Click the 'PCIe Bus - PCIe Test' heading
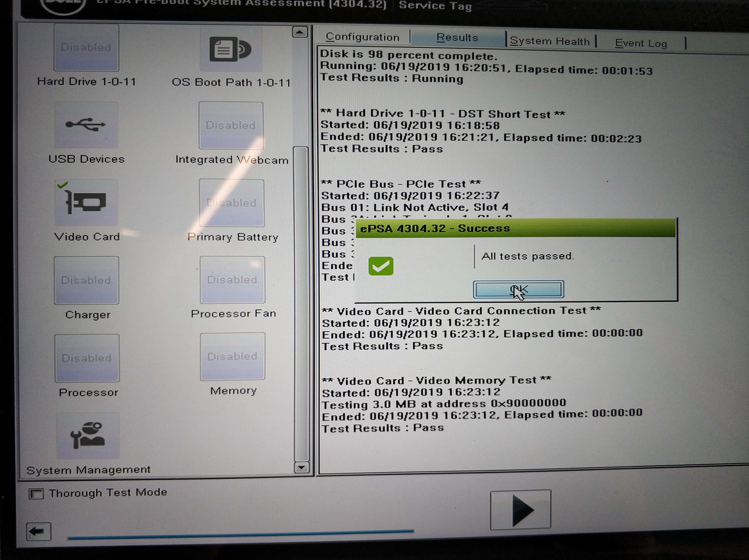Screen dimensions: 749x560 click(401, 184)
